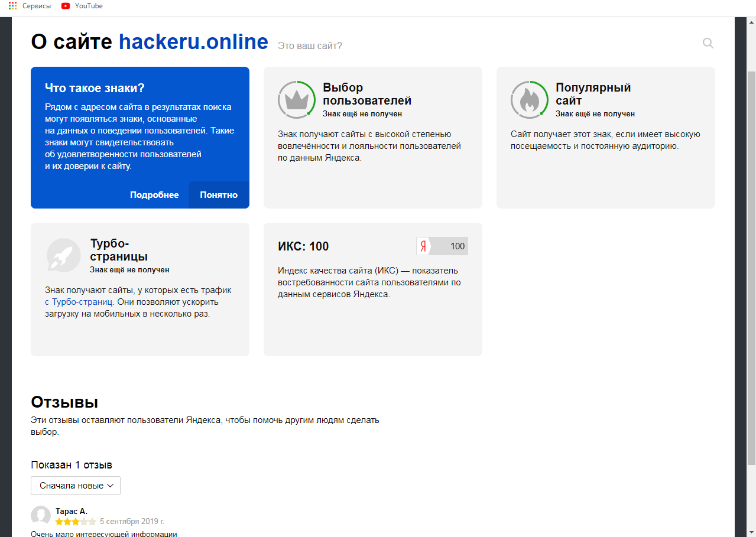756x537 pixels.
Task: Click the Сервисы bookmark label
Action: pyautogui.click(x=37, y=6)
